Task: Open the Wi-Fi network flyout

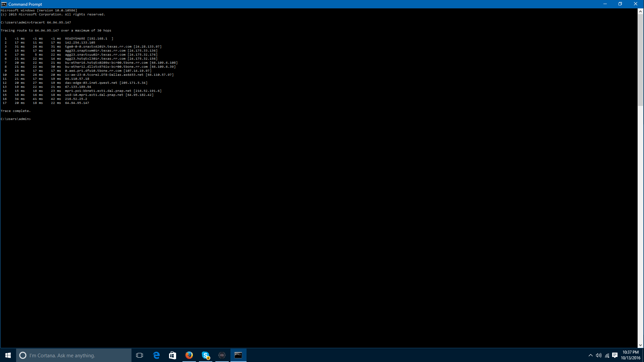Action: (607, 355)
